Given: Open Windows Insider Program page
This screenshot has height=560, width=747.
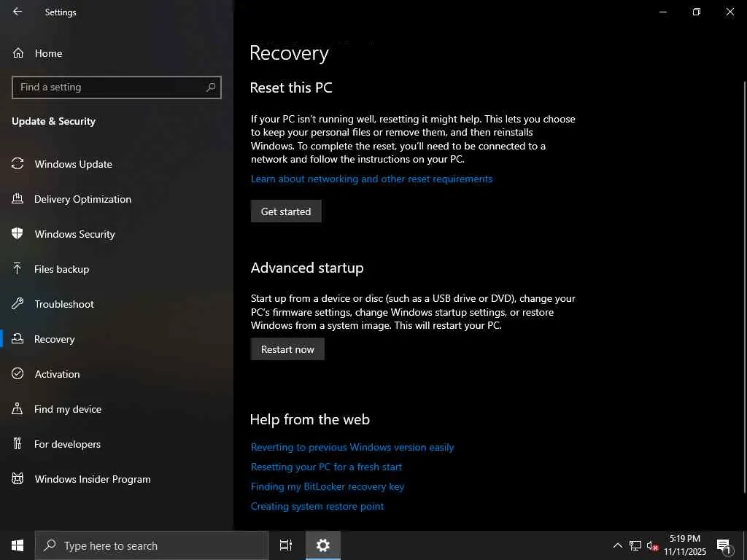Looking at the screenshot, I should [93, 479].
